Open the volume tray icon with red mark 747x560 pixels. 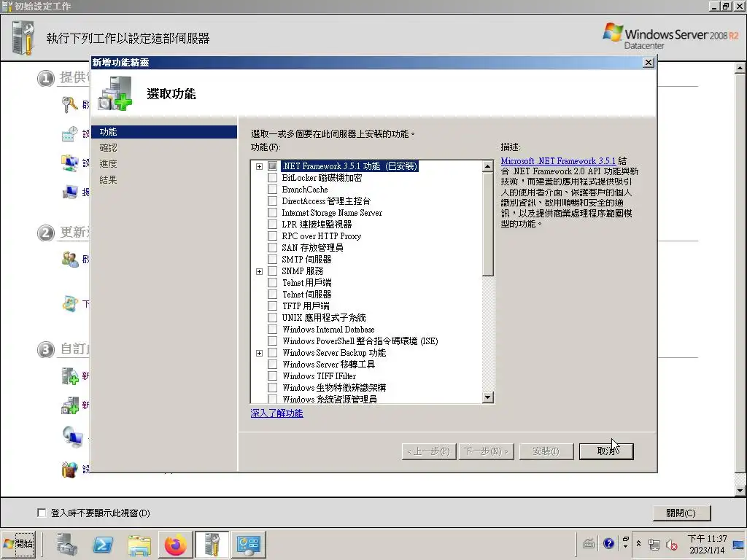pyautogui.click(x=672, y=545)
